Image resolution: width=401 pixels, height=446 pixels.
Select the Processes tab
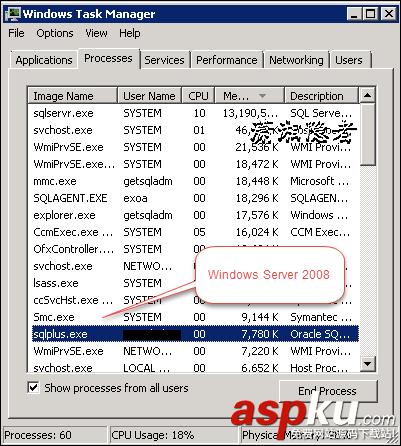pyautogui.click(x=108, y=58)
